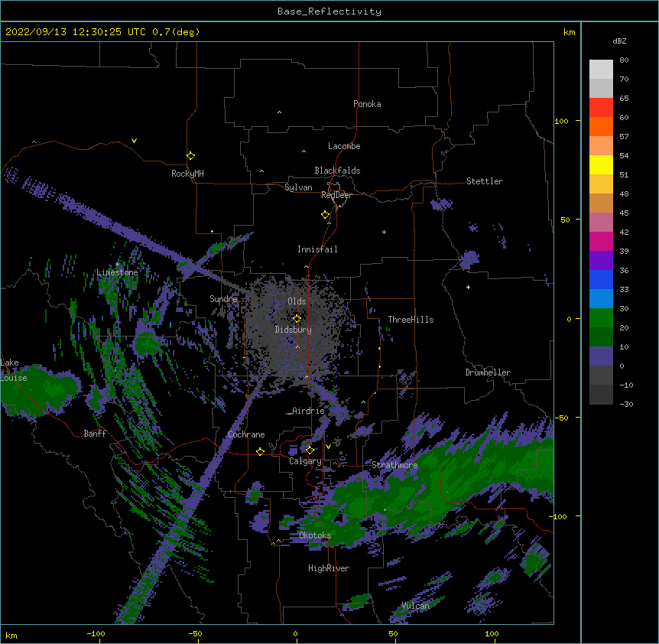
Task: Click the dBZ legend heading
Action: pos(619,41)
